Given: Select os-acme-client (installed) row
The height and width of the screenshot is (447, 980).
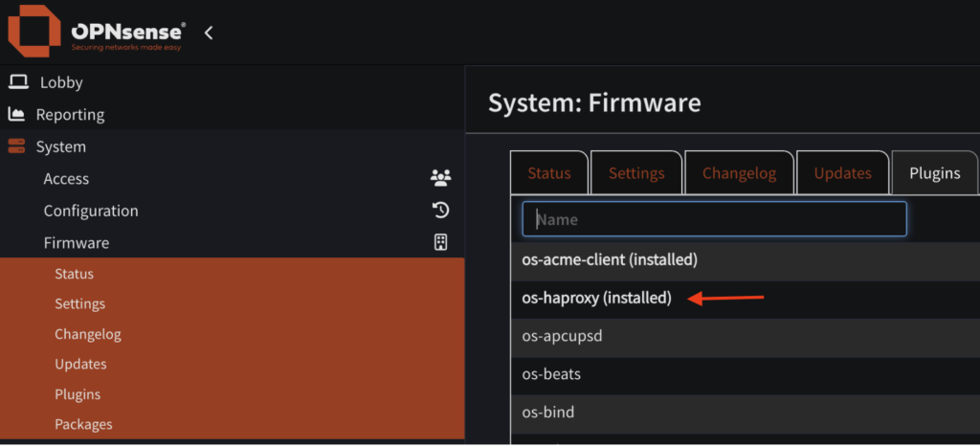Looking at the screenshot, I should (x=745, y=260).
